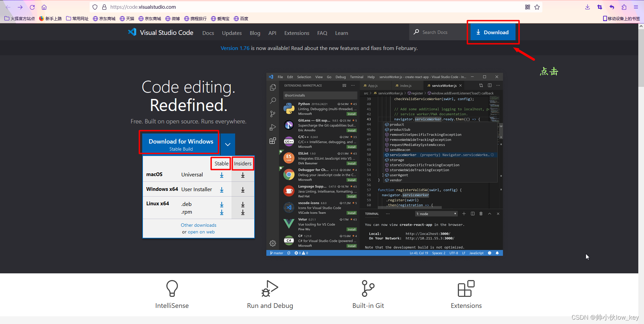This screenshot has width=644, height=324.
Task: Open the Other downloads link
Action: pos(199,225)
